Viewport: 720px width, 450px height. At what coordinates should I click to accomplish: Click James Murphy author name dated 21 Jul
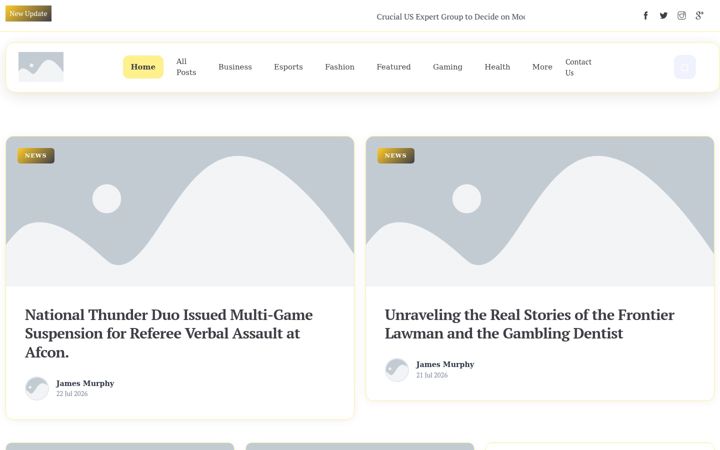tap(445, 364)
